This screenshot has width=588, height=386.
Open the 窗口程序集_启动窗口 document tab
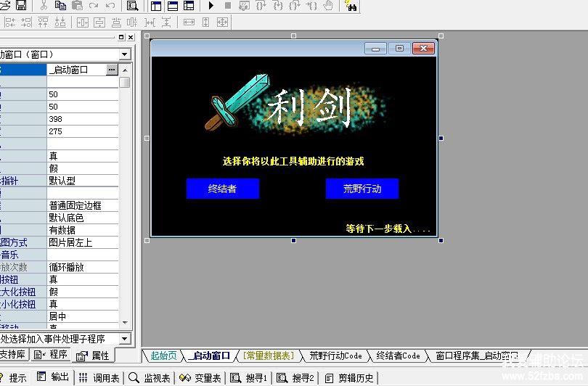[477, 356]
